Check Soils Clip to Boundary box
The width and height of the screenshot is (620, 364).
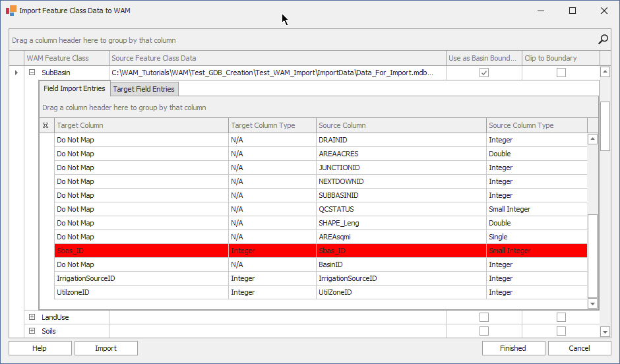click(x=561, y=331)
